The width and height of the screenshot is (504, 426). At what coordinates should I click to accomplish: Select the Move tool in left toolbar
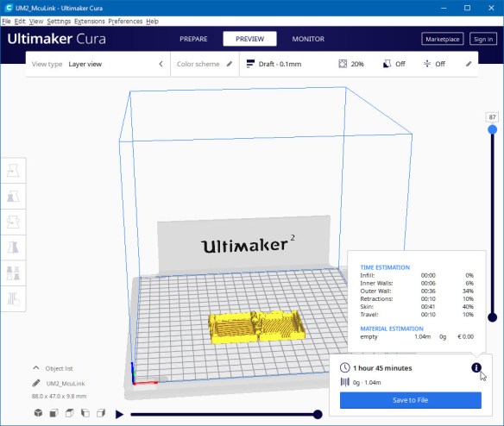point(13,171)
